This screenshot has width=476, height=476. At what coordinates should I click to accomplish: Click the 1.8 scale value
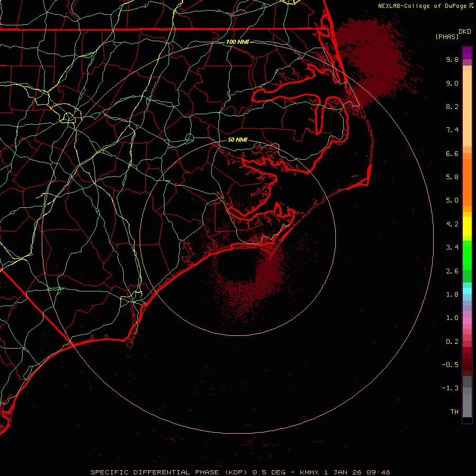tap(452, 295)
